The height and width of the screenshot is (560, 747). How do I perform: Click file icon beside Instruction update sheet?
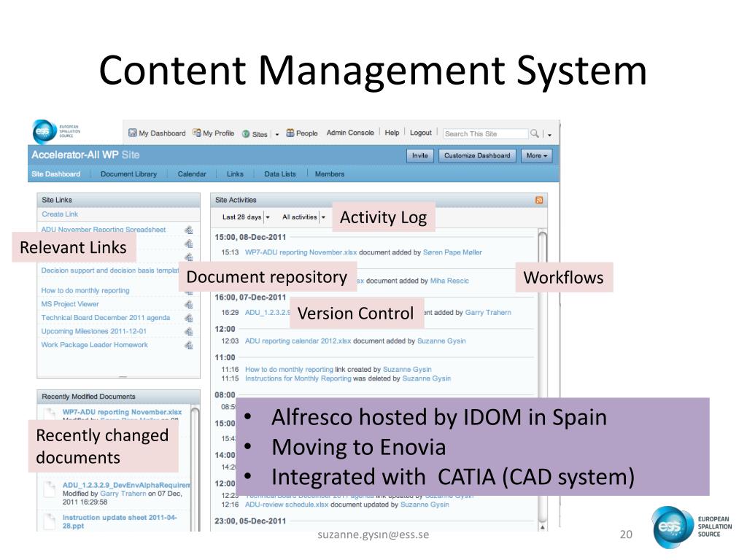click(50, 521)
